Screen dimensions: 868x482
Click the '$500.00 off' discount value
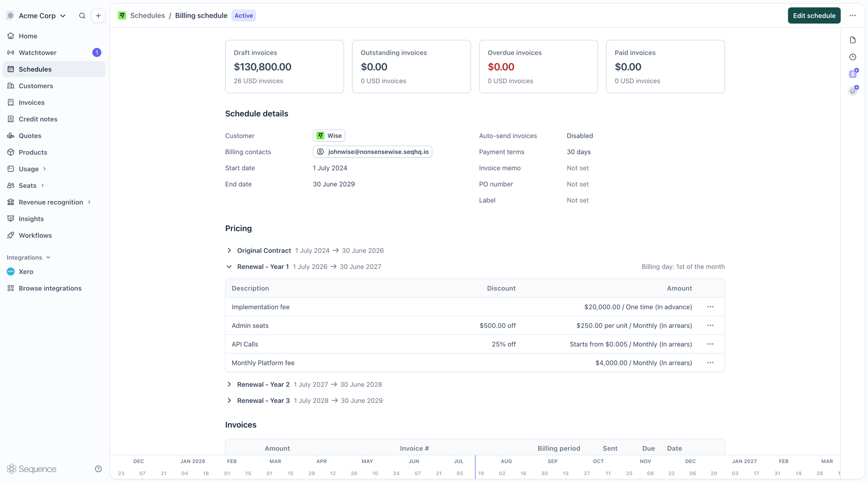497,326
